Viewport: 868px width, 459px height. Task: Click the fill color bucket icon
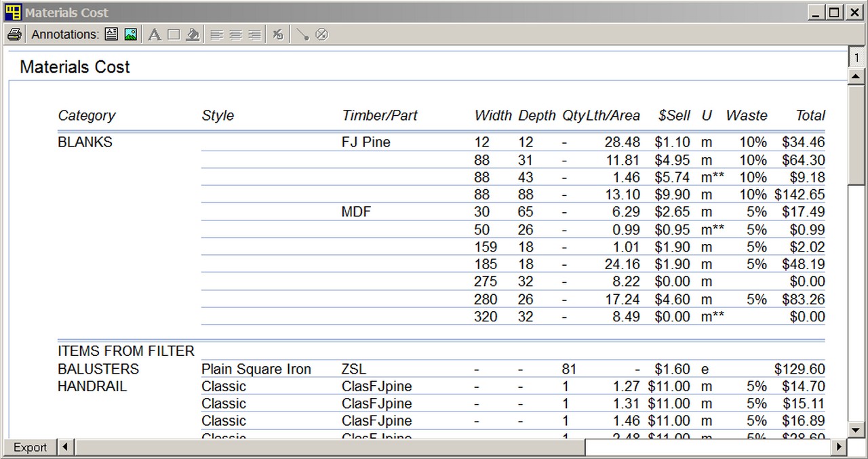tap(192, 34)
